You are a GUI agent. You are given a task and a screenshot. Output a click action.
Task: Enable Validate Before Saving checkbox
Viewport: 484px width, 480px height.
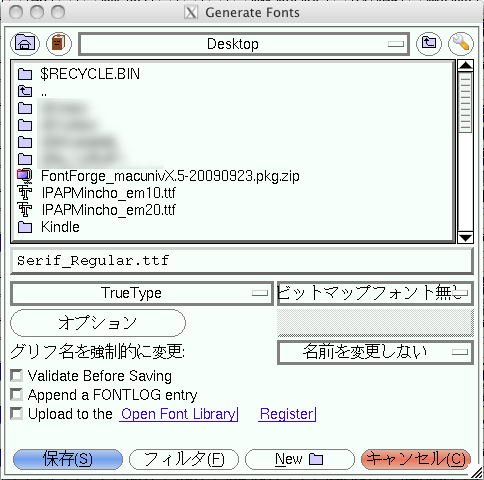(16, 376)
